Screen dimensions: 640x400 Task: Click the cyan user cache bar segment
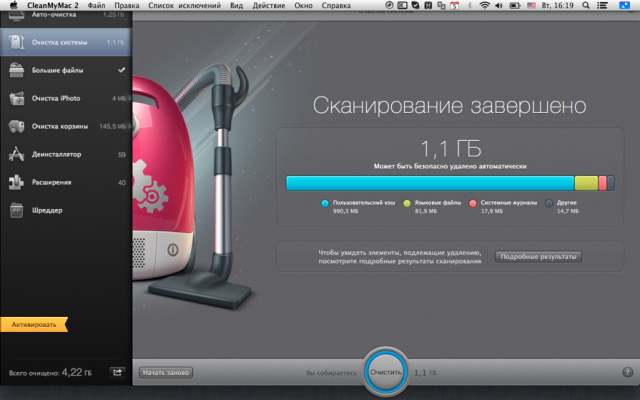pos(430,183)
